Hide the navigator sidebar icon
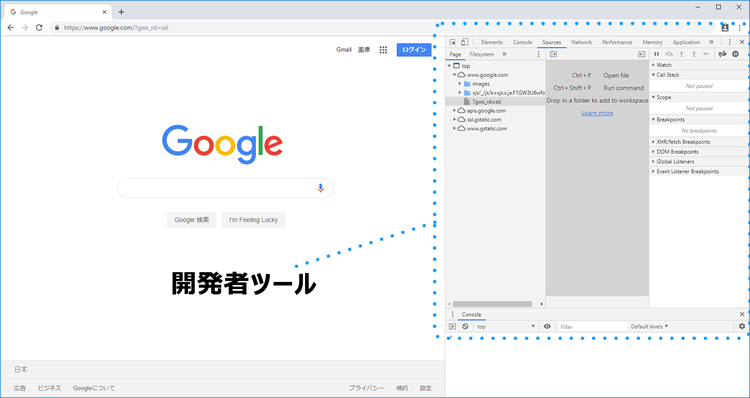Image resolution: width=750 pixels, height=398 pixels. point(553,54)
